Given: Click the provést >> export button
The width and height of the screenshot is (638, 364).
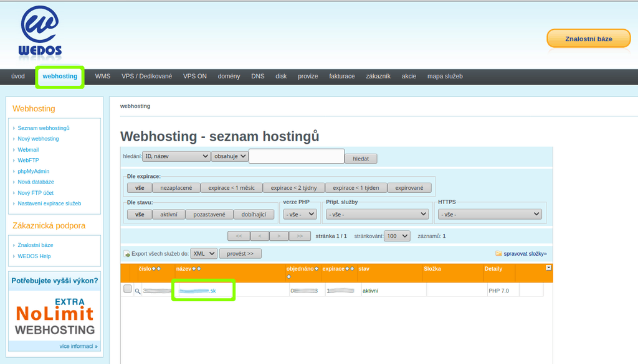Looking at the screenshot, I should (x=240, y=253).
